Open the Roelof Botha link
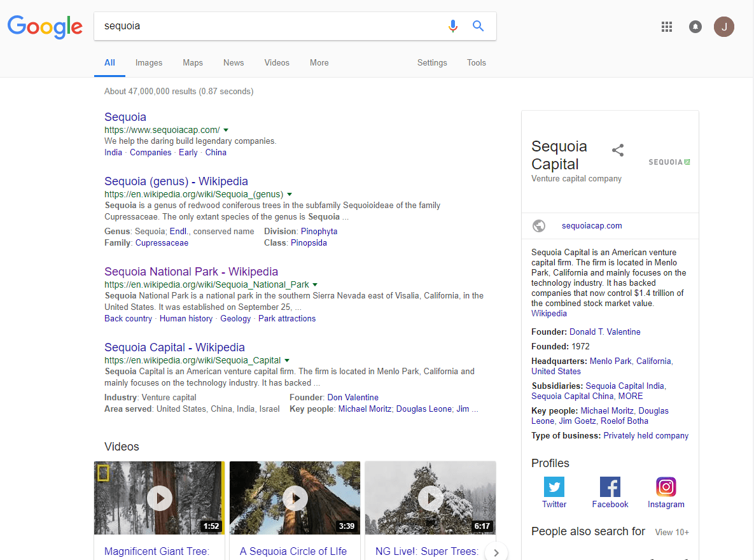Image resolution: width=754 pixels, height=560 pixels. 624,421
